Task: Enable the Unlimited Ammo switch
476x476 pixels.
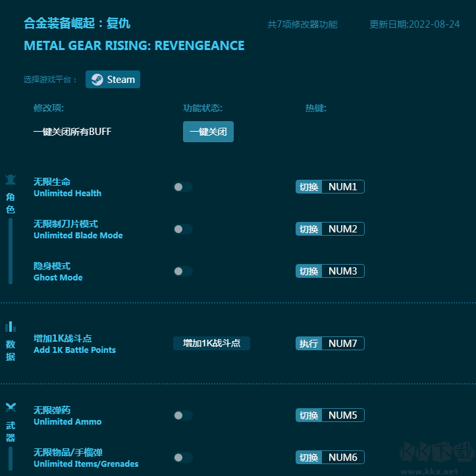Action: pyautogui.click(x=182, y=415)
